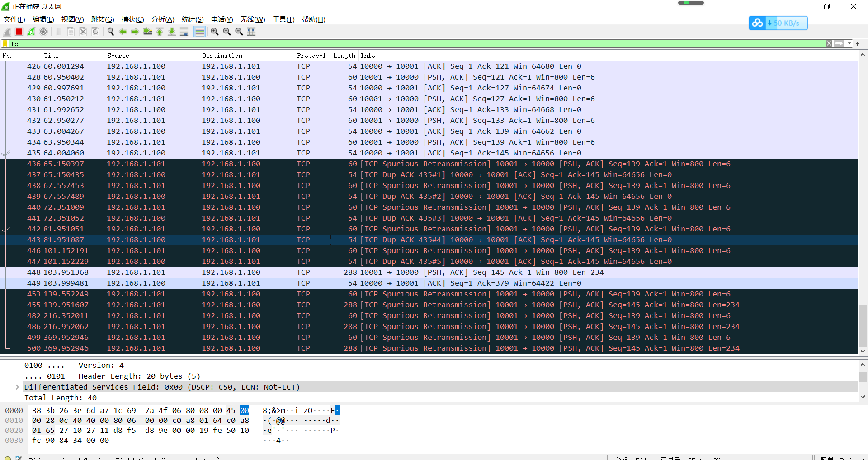The width and height of the screenshot is (868, 460).
Task: Open the 统计(S) menu
Action: pyautogui.click(x=193, y=19)
